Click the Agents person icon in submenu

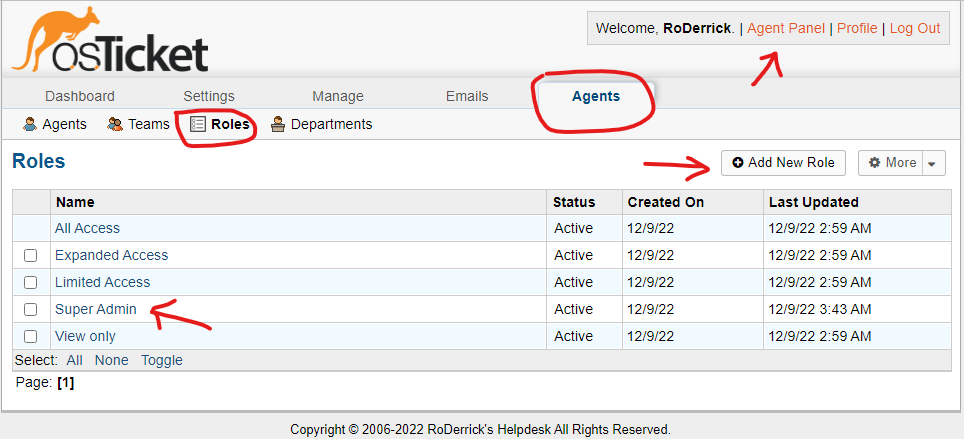coord(30,124)
